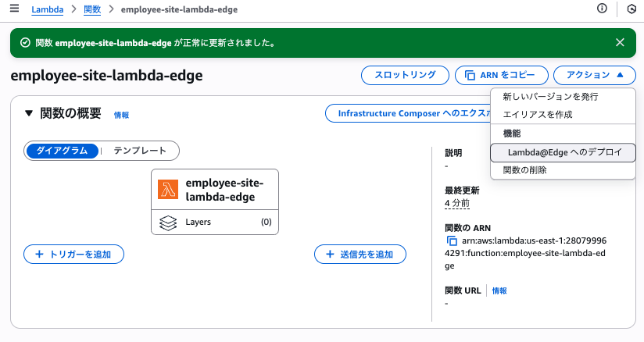Click the Lambda function orange icon
The height and width of the screenshot is (342, 644).
point(168,189)
